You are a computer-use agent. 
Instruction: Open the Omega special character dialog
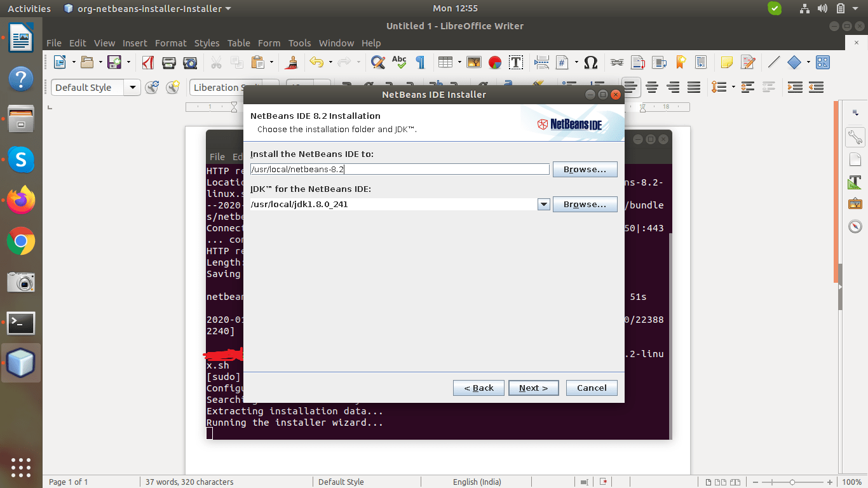click(x=590, y=62)
